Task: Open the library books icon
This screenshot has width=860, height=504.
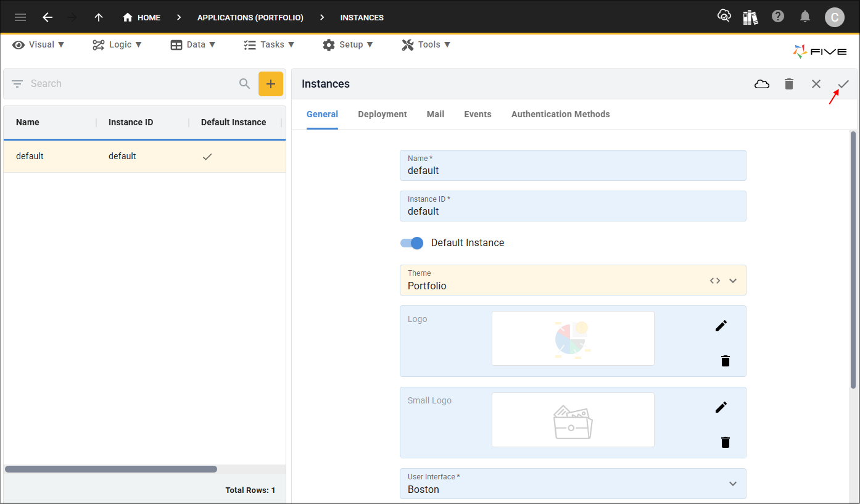Action: 751,17
